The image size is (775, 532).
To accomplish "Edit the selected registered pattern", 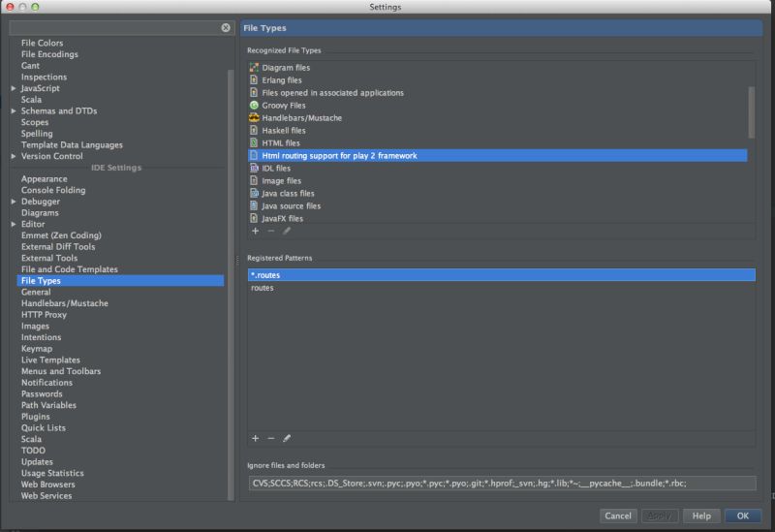I will [287, 438].
